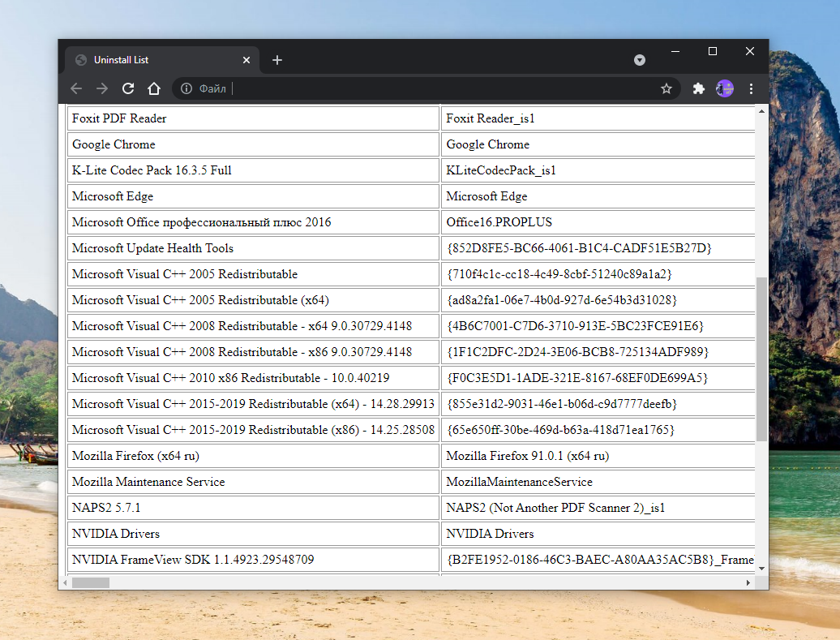Click 'Microsoft Visual C++ 2005 Redistributable (x64)'
This screenshot has height=640, width=840.
(254, 300)
